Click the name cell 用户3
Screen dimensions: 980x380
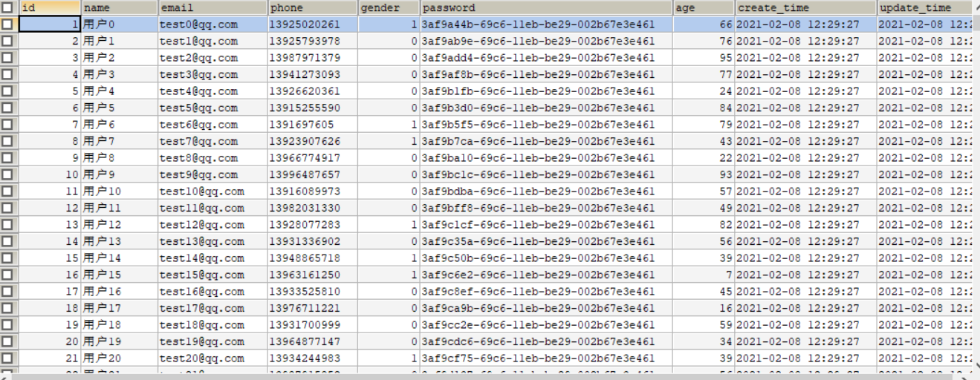(120, 75)
